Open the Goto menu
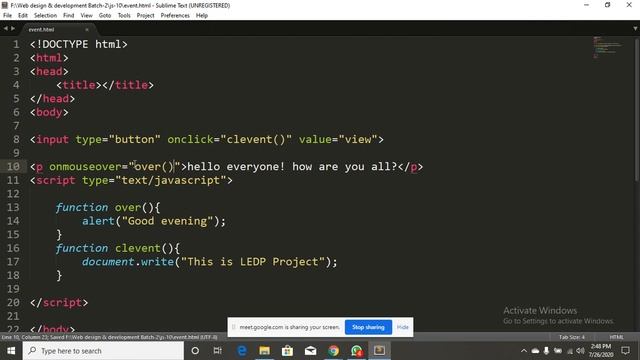Viewport: 640px width, 360px height. coord(105,16)
